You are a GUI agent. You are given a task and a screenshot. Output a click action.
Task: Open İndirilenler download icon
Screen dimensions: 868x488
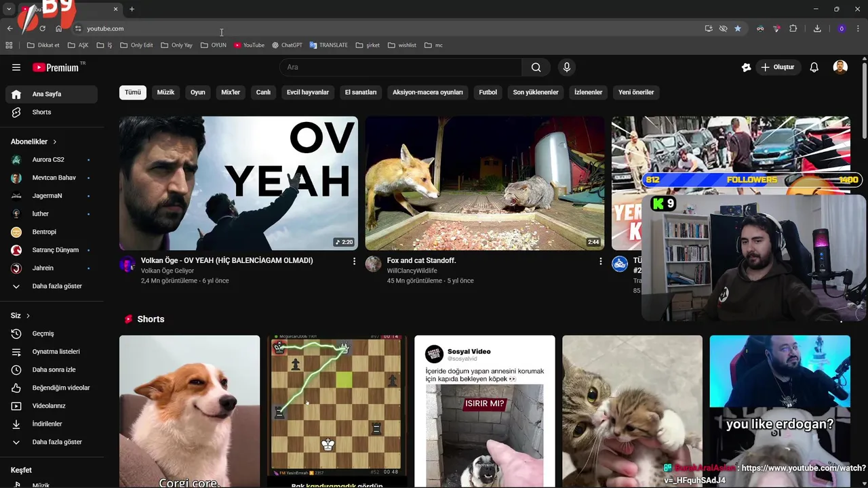point(16,424)
